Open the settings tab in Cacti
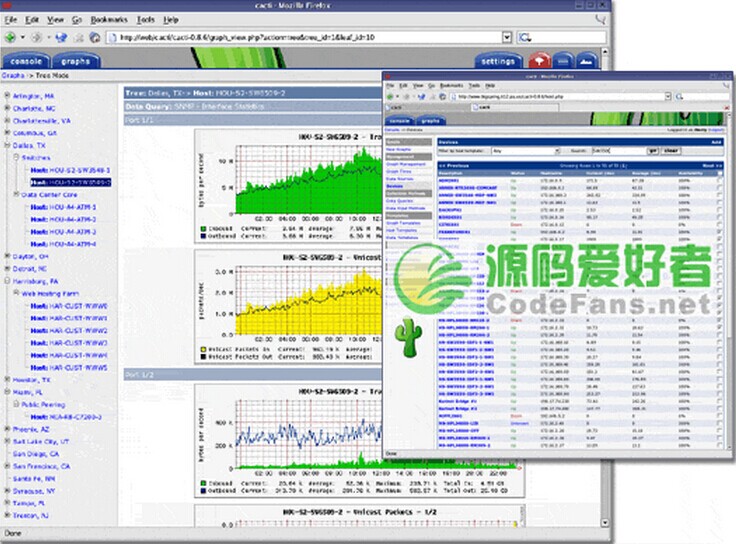The image size is (736, 544). click(x=497, y=61)
